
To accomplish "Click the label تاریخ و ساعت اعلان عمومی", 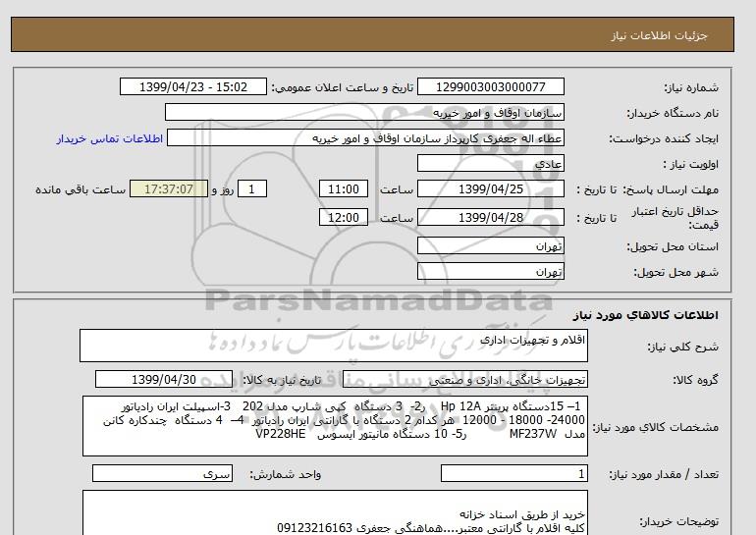I will 343,87.
